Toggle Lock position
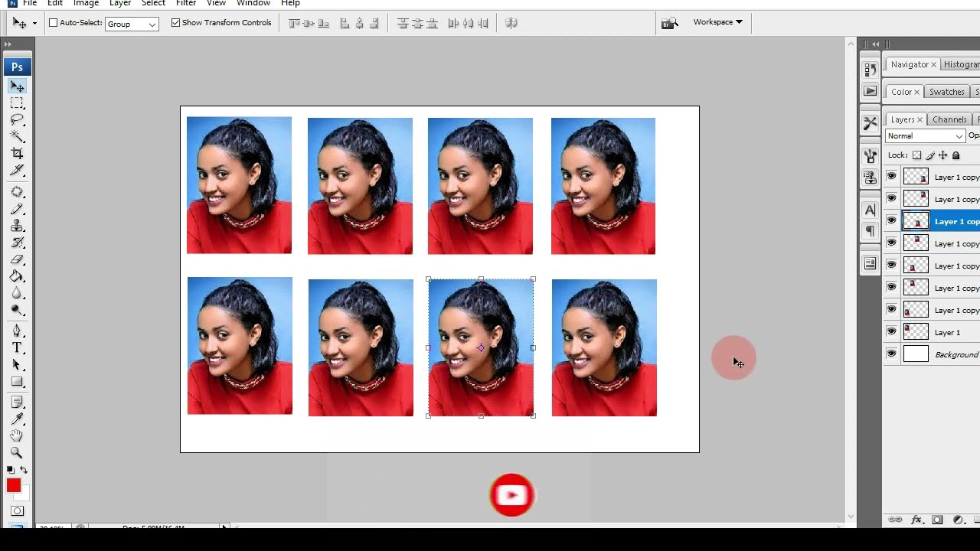The image size is (980, 551). [x=942, y=155]
